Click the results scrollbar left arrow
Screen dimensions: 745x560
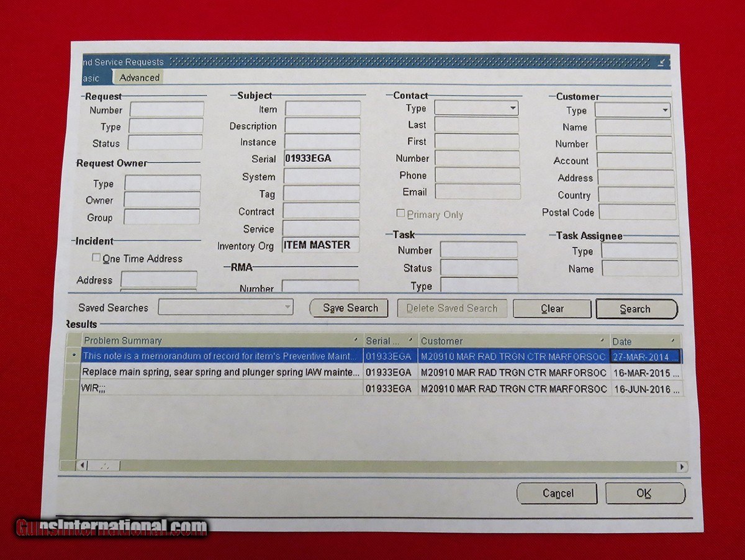click(83, 465)
